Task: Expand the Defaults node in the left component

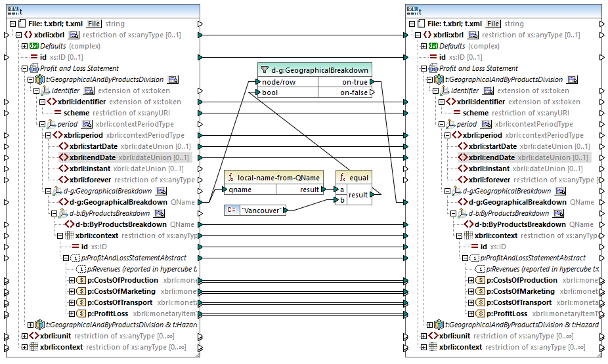Action: pyautogui.click(x=24, y=46)
